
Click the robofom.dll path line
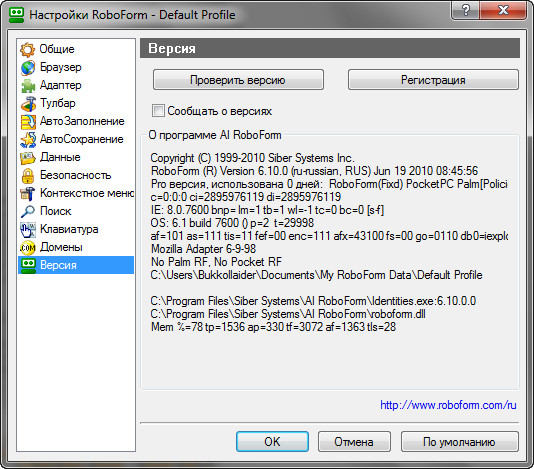288,314
